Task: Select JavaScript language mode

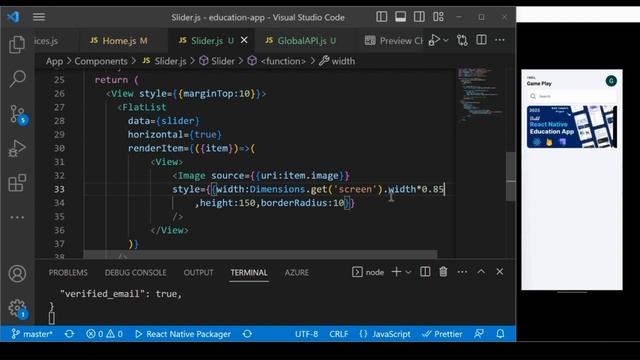Action: [x=385, y=334]
